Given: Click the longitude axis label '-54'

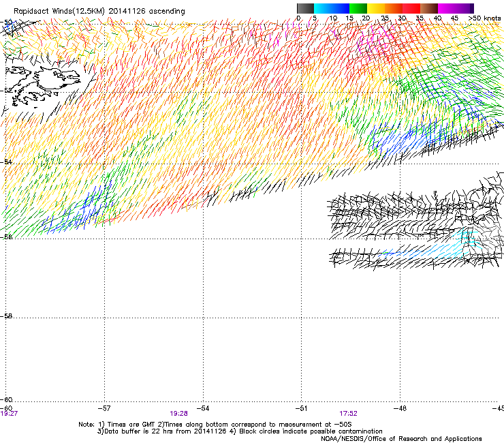Looking at the screenshot, I should click(x=203, y=408).
